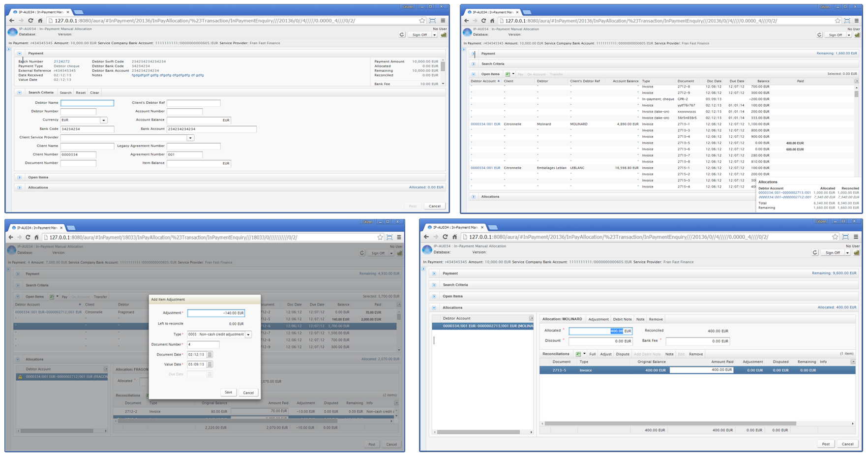Collapse Allocations showing Allocated: 400.00 EUR
This screenshot has height=456, width=868.
tap(434, 308)
